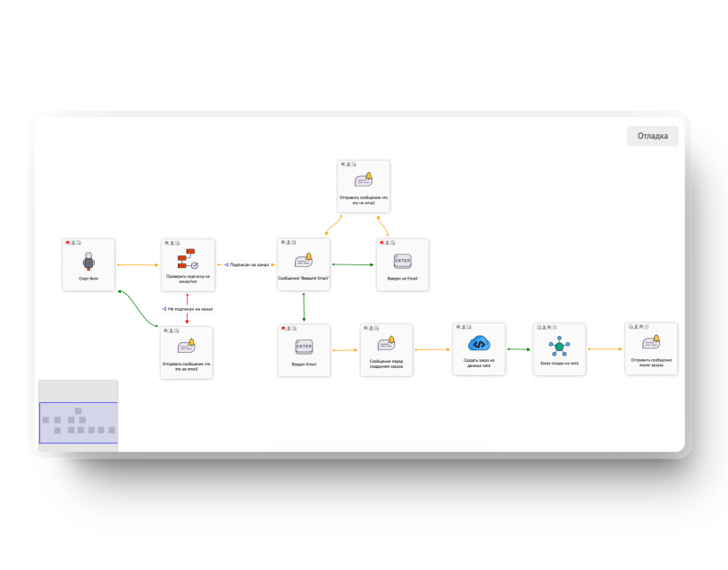
Task: Click the 'Не подписан на канал' connection label
Action: [x=189, y=309]
